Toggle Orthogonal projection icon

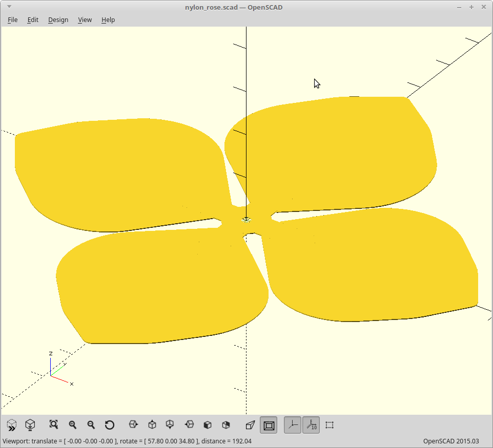coord(269,425)
